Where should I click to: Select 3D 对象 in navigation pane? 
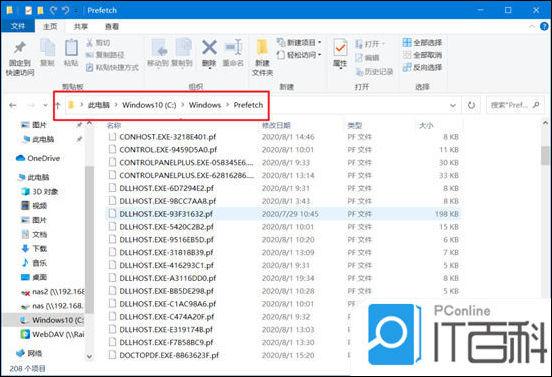pyautogui.click(x=39, y=191)
